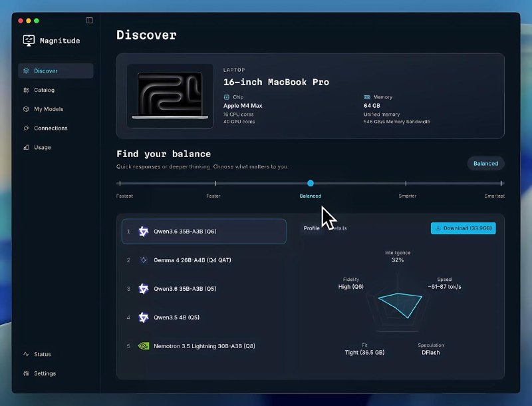Select the Discover sidebar item
This screenshot has height=406, width=532.
pyautogui.click(x=56, y=71)
